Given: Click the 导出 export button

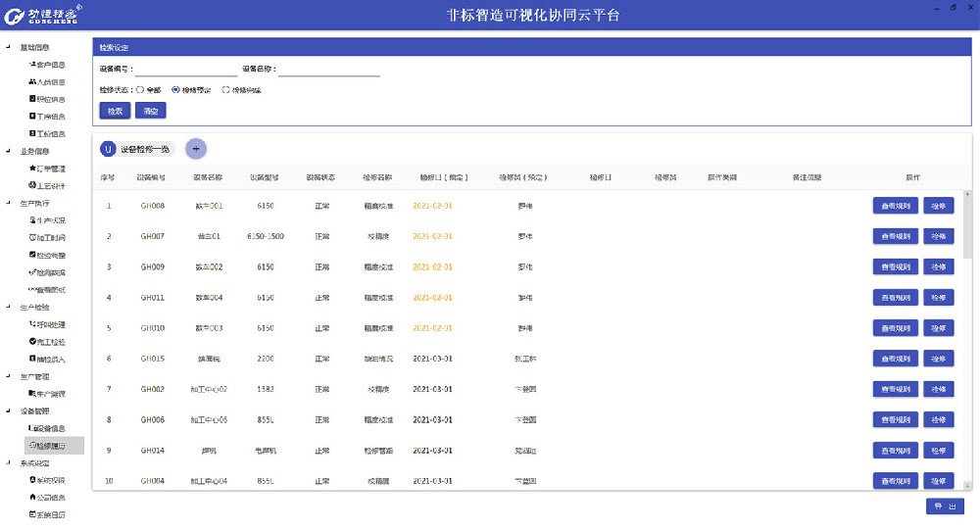Looking at the screenshot, I should coord(945,506).
